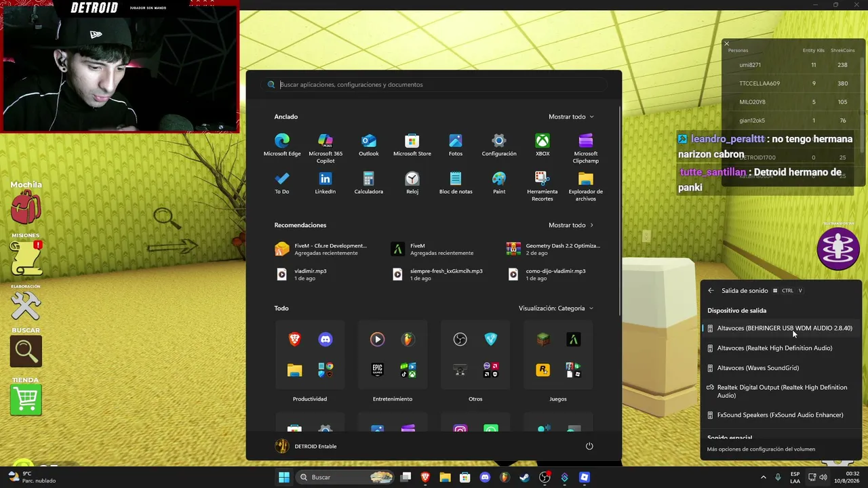The image size is (868, 488).
Task: Select Realtek Digital Output device
Action: (780, 391)
